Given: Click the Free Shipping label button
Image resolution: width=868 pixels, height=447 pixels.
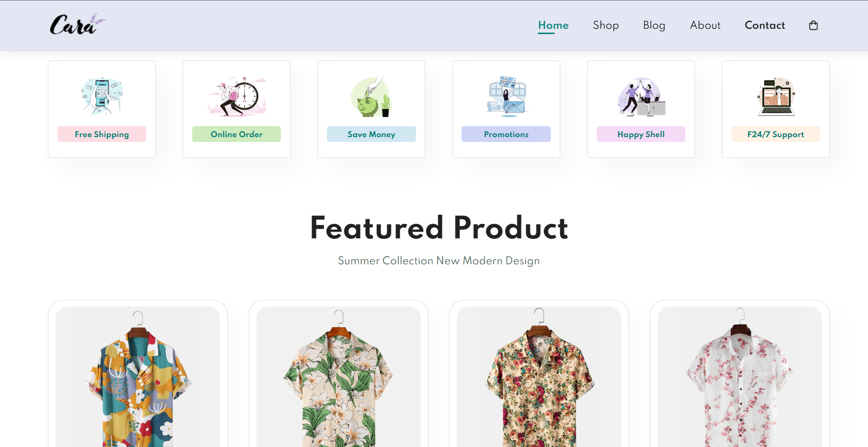Looking at the screenshot, I should pyautogui.click(x=102, y=134).
